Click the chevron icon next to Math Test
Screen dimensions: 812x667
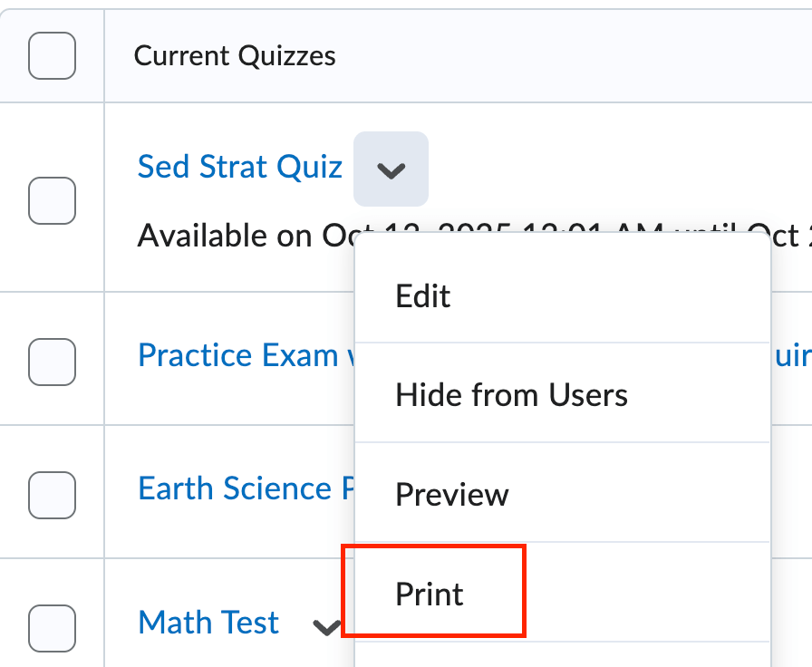tap(325, 624)
